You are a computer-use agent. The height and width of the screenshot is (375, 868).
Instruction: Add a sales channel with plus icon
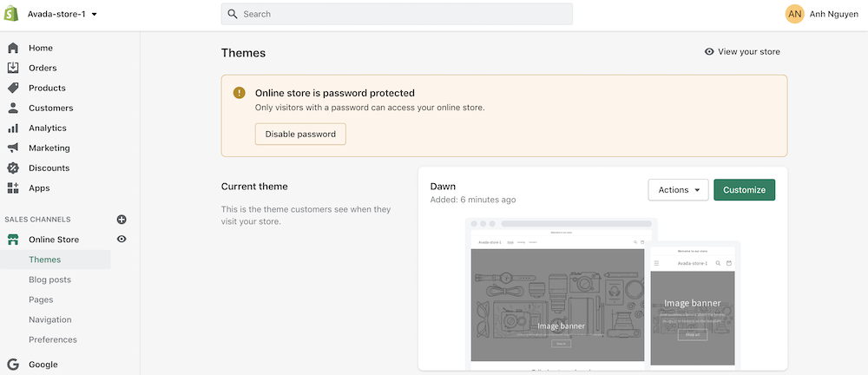click(x=122, y=220)
